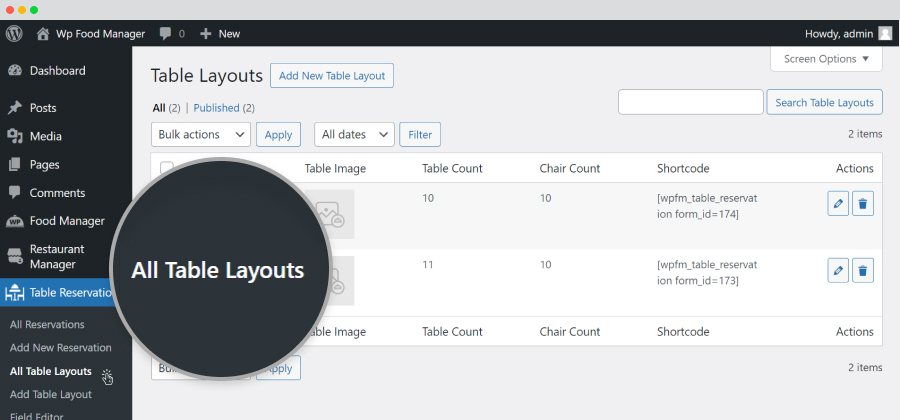Click the Posts pin icon

(14, 108)
